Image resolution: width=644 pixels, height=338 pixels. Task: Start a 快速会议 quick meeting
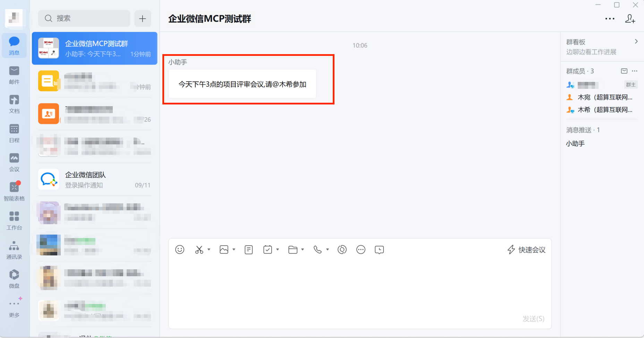click(x=526, y=250)
